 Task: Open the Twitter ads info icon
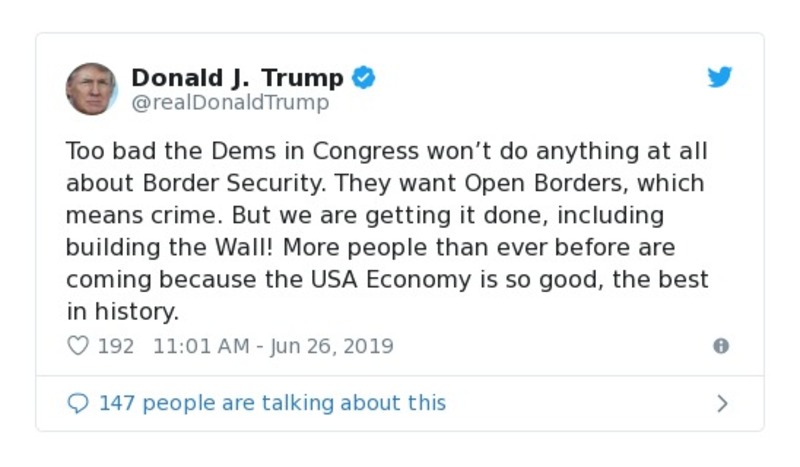720,347
